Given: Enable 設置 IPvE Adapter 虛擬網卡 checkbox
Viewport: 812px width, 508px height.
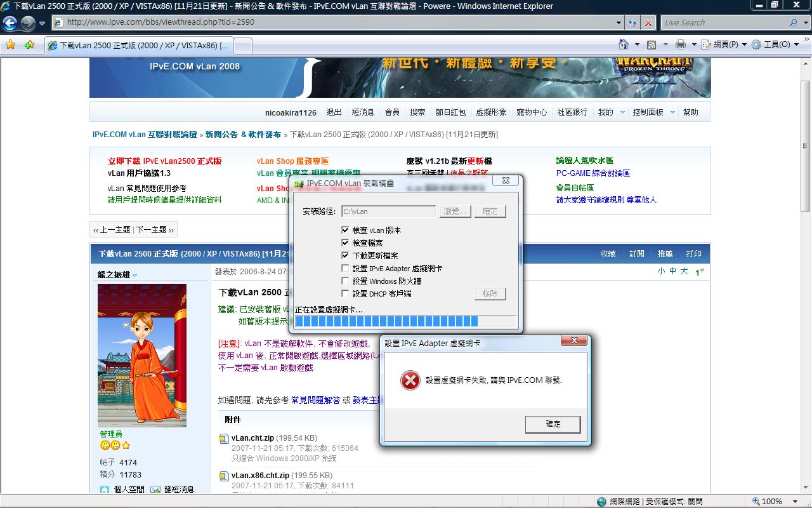Looking at the screenshot, I should click(x=345, y=268).
